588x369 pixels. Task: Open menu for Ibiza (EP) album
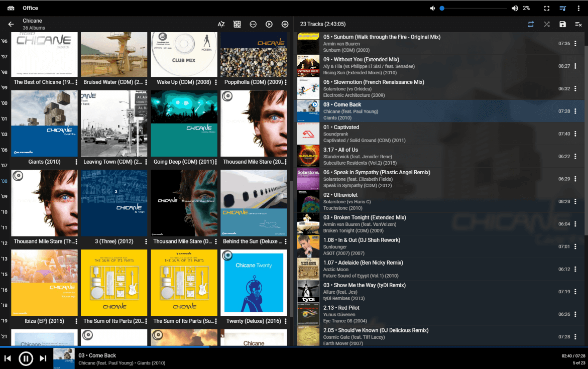(76, 321)
